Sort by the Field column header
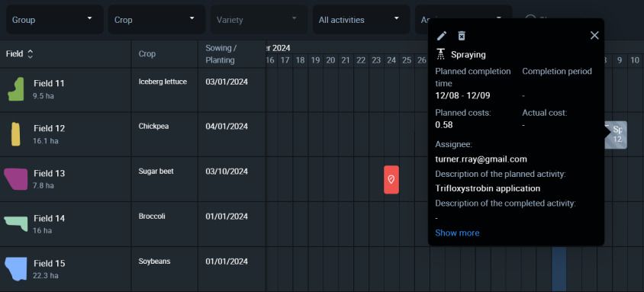The image size is (644, 292). coord(19,53)
